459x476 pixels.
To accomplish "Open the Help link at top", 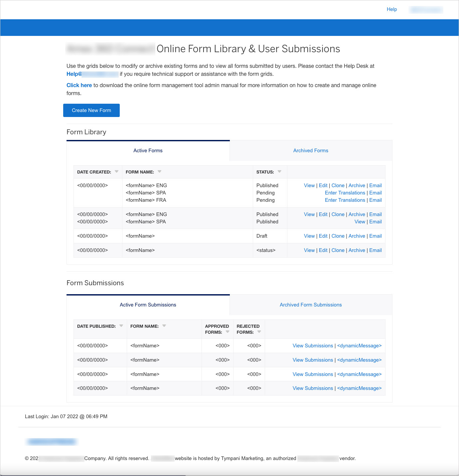I will coord(391,9).
